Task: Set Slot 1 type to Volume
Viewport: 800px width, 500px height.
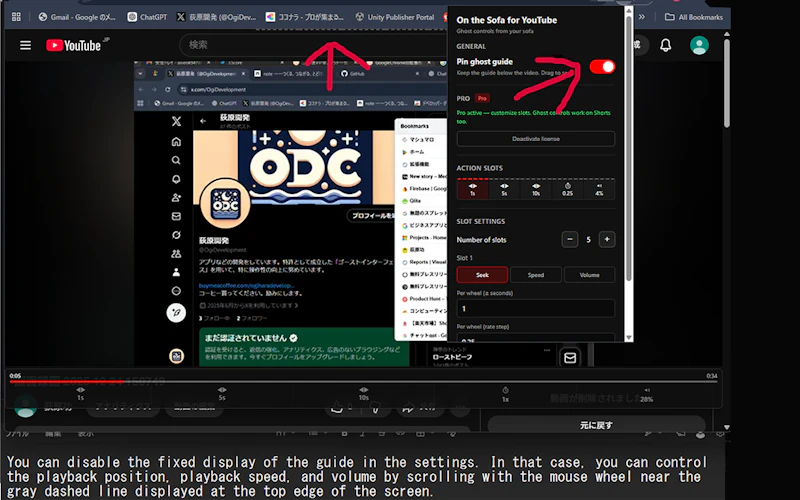Action: pos(589,274)
